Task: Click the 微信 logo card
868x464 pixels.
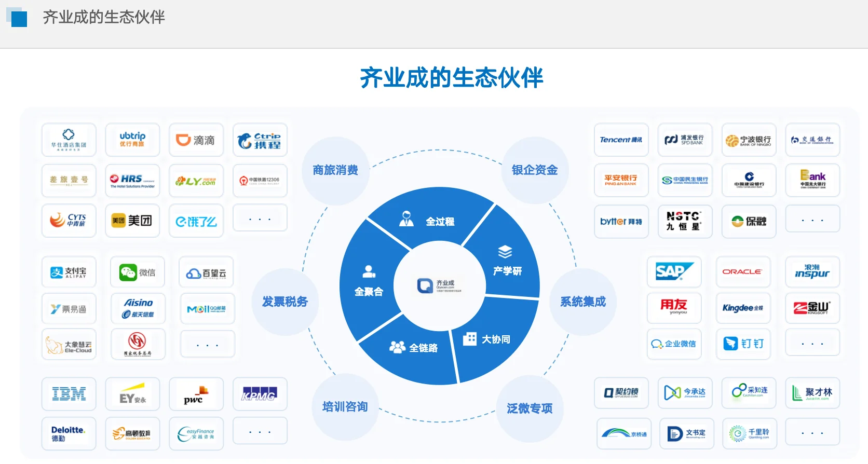Action: (x=138, y=272)
